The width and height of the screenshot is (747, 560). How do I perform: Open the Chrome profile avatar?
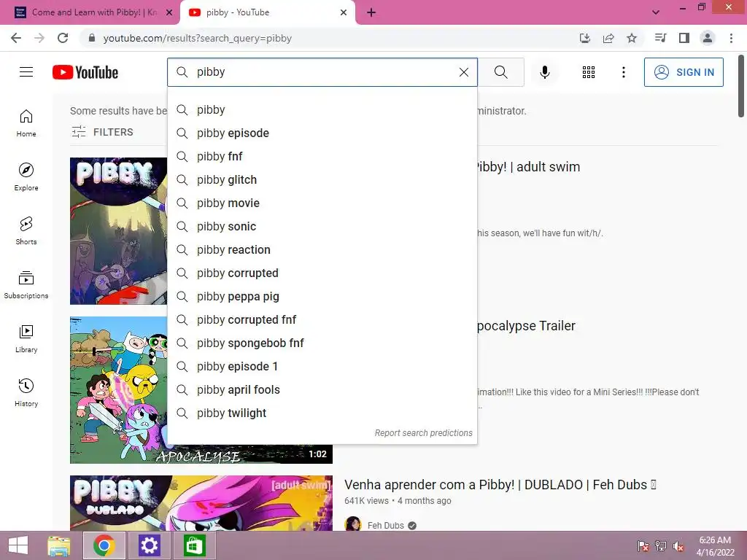[x=708, y=38]
